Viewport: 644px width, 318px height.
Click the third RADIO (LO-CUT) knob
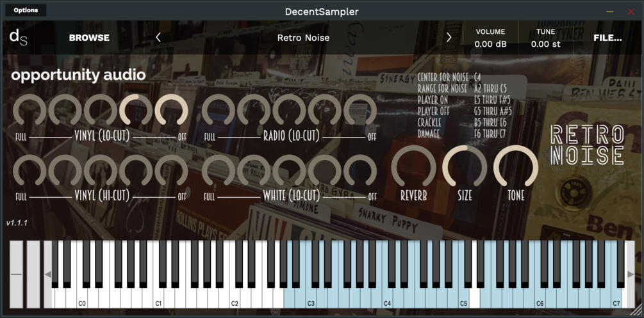[x=290, y=111]
